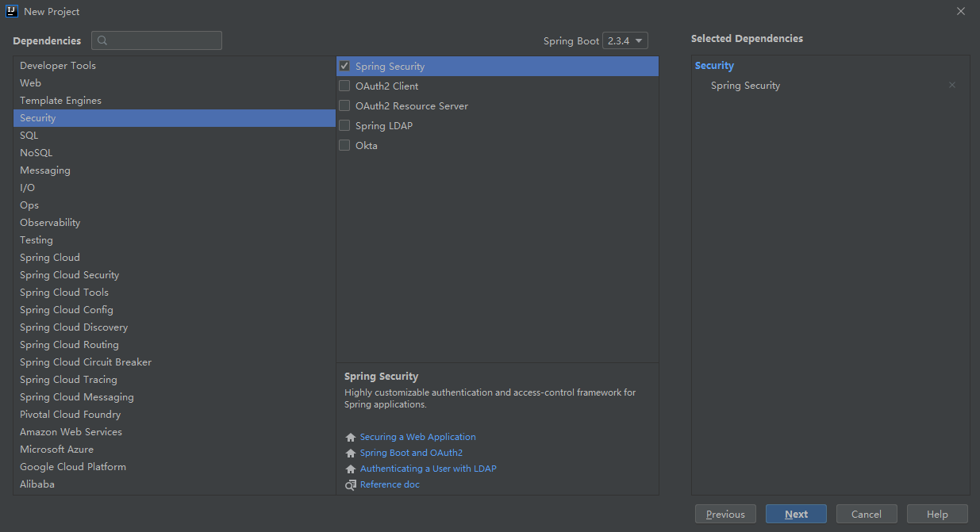Tick the Spring LDAP checkbox
The width and height of the screenshot is (980, 532).
click(x=344, y=126)
